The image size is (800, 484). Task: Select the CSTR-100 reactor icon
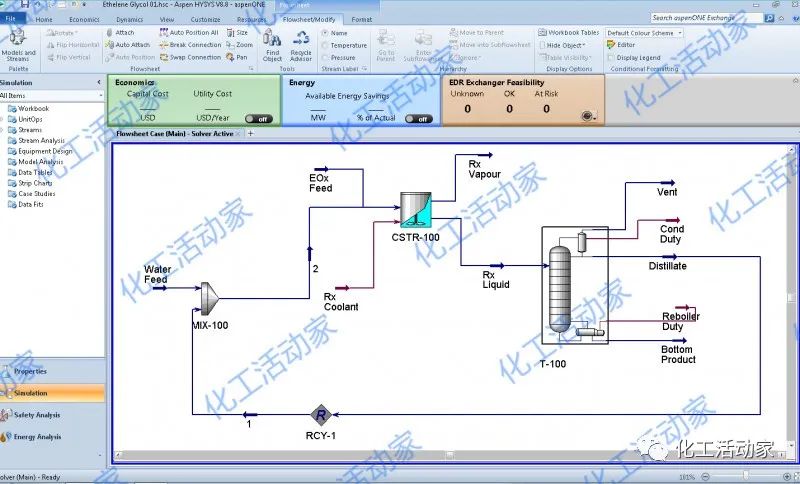[x=416, y=209]
